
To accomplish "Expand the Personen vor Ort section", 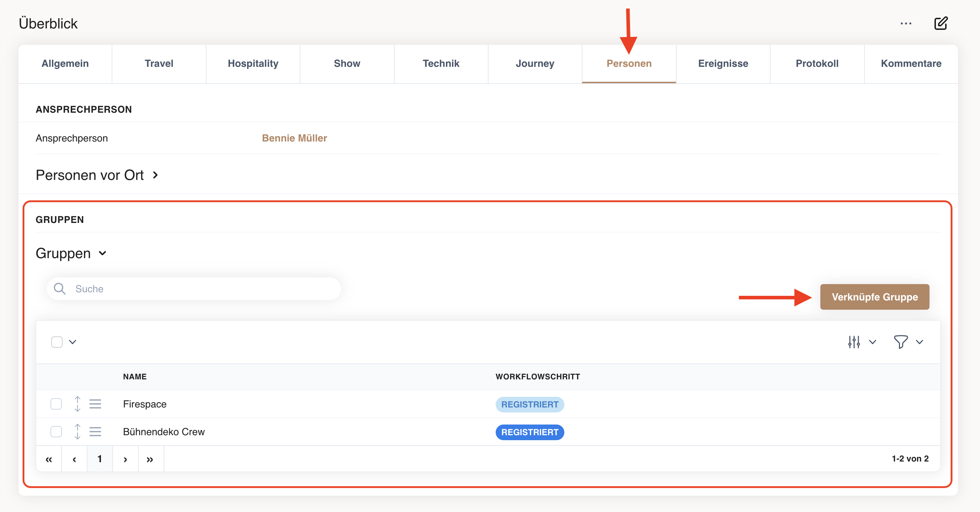I will [x=155, y=175].
